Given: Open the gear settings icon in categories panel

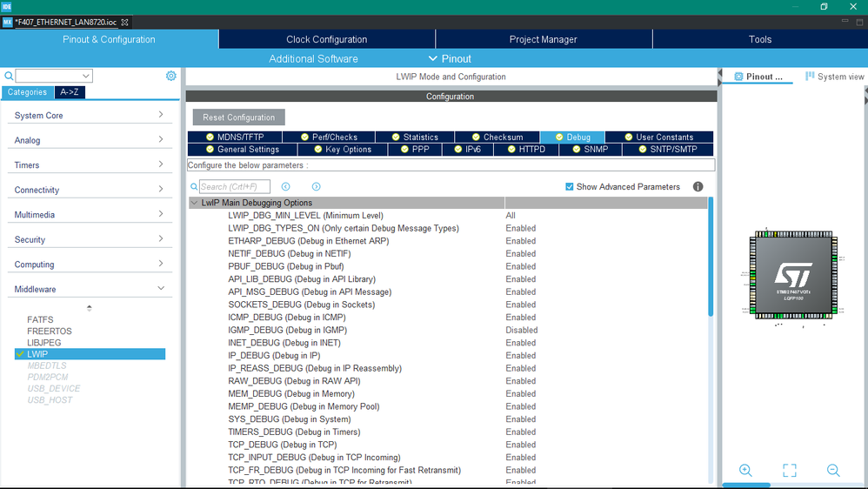Looking at the screenshot, I should [171, 76].
